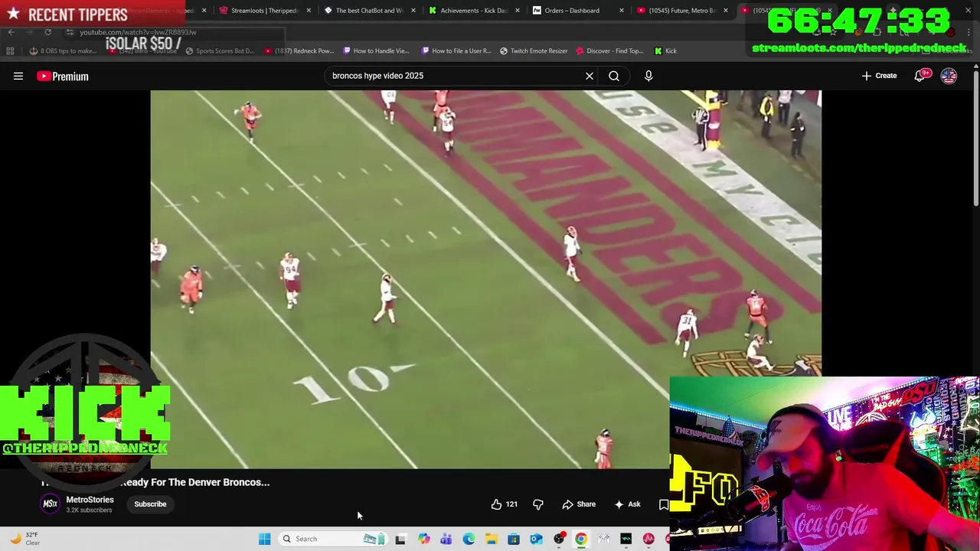980x551 pixels.
Task: Like the video with 121 likes
Action: pyautogui.click(x=505, y=504)
